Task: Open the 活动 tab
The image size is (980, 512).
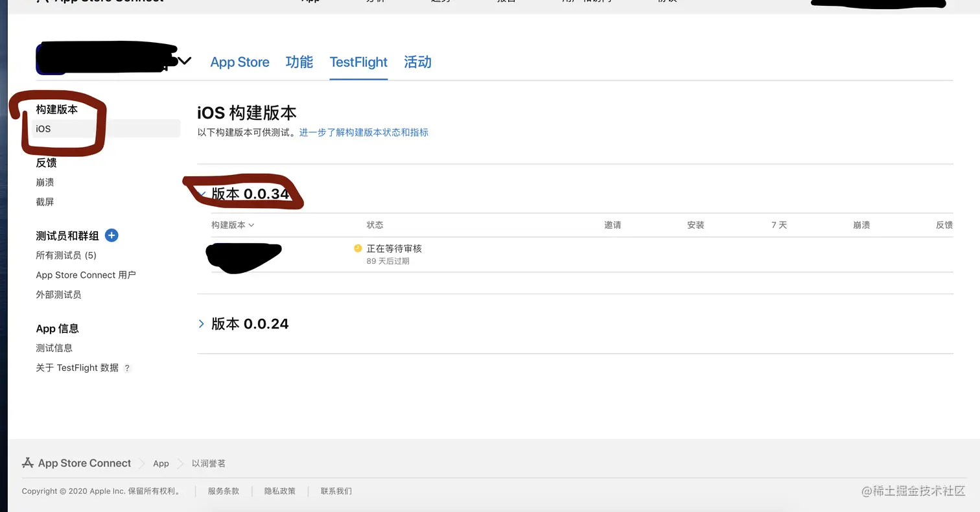Action: [x=417, y=62]
